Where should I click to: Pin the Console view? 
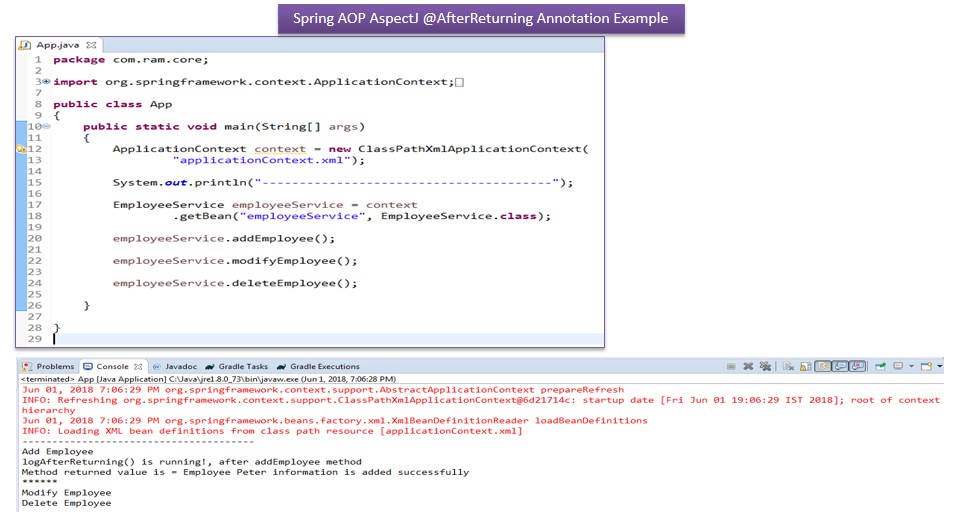pos(880,366)
